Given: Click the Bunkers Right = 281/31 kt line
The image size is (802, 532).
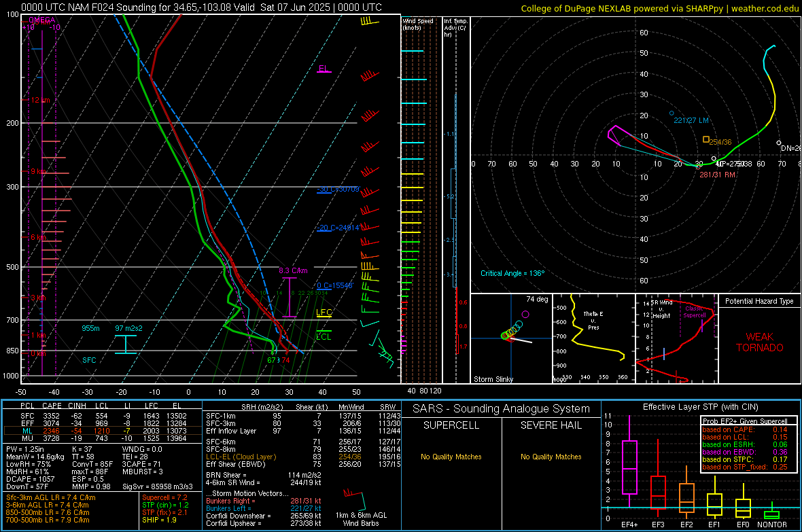Looking at the screenshot, I should [264, 501].
